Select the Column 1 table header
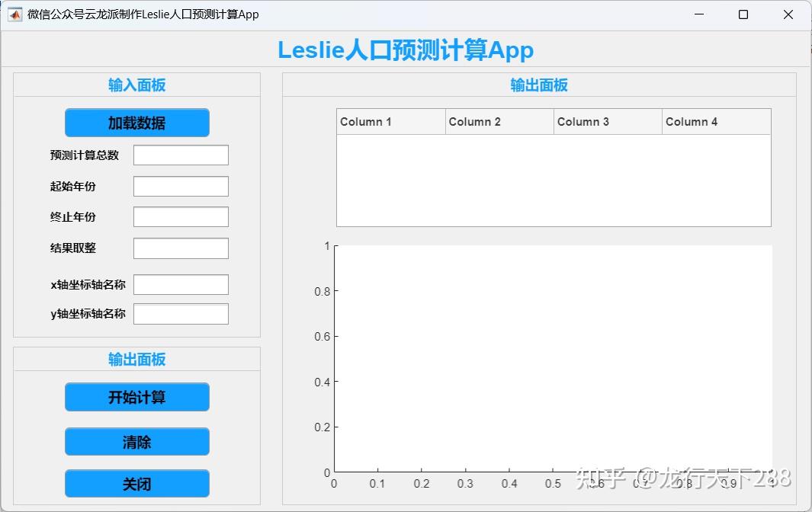This screenshot has height=512, width=812. (x=390, y=121)
